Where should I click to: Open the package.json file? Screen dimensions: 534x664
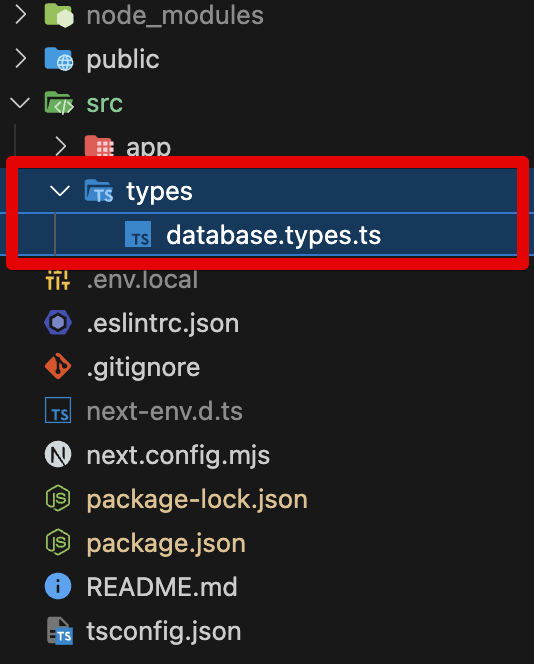point(166,543)
